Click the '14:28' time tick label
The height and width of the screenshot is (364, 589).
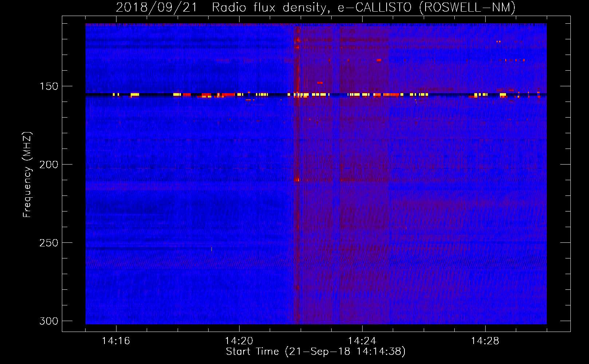coord(485,341)
